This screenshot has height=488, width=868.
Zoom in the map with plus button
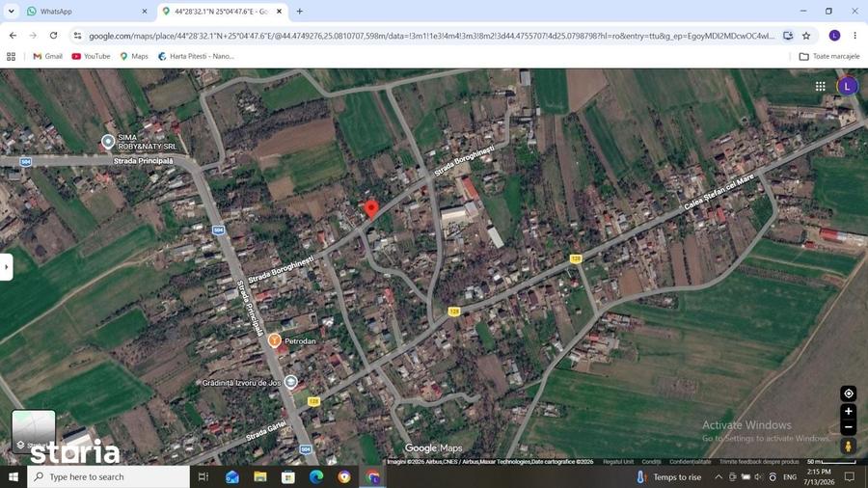[848, 412]
